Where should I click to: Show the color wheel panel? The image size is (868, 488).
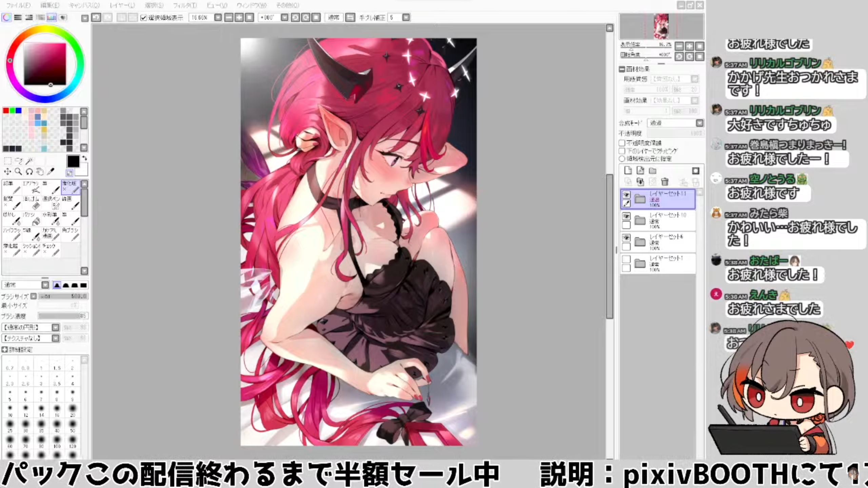(x=6, y=17)
